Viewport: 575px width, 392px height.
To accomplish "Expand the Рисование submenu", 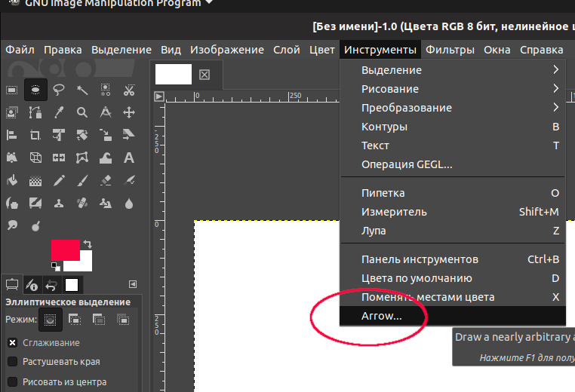I will coord(453,89).
